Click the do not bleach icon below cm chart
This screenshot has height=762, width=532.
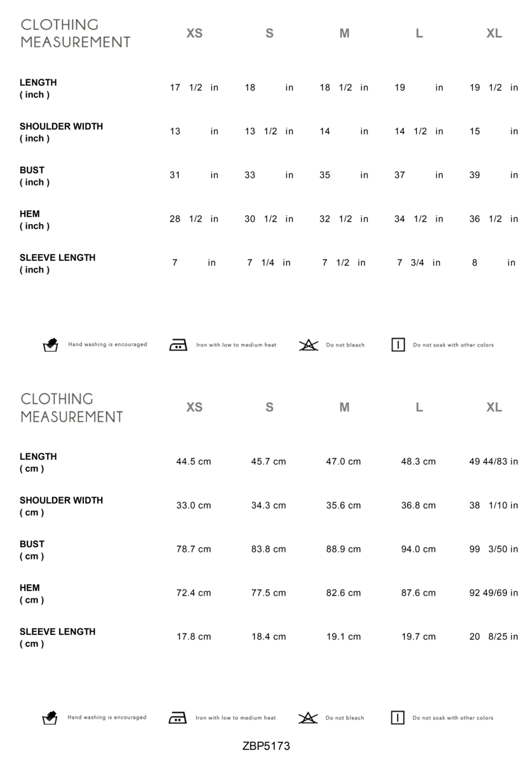(308, 718)
